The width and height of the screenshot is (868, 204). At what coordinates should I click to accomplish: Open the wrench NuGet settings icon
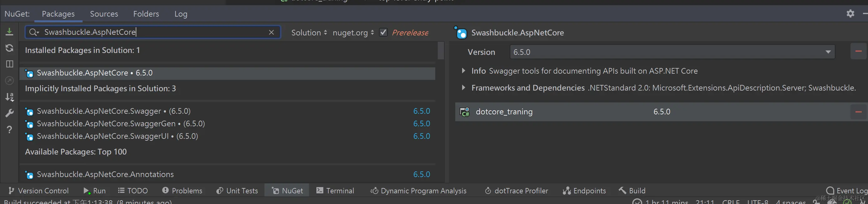click(x=9, y=113)
